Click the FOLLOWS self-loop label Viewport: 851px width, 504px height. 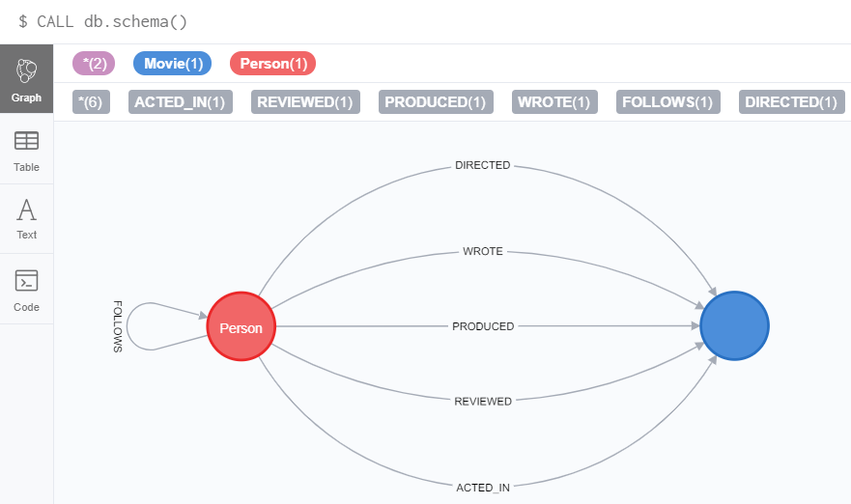[117, 326]
